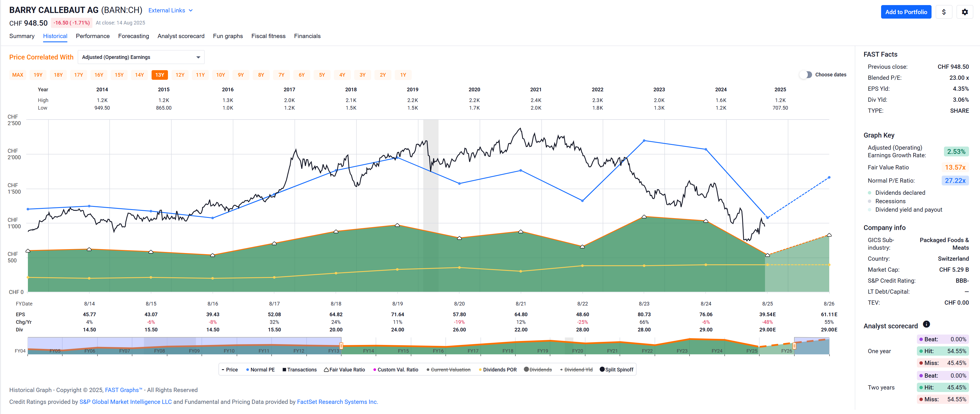Viewport: 980px width, 414px height.
Task: Open the Fiscal fitness tab
Action: point(268,36)
